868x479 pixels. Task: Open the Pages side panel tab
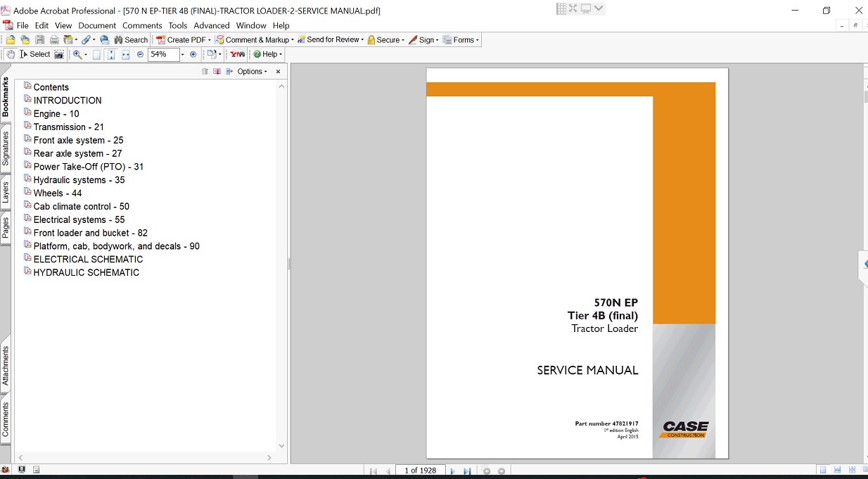6,228
